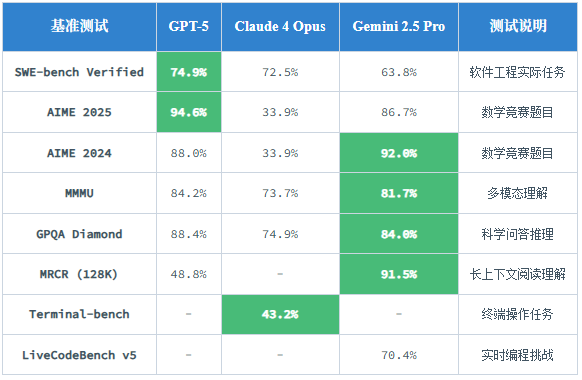Screen dimensions: 582x380
Task: Select the green 43.2% Claude cell
Action: 280,314
